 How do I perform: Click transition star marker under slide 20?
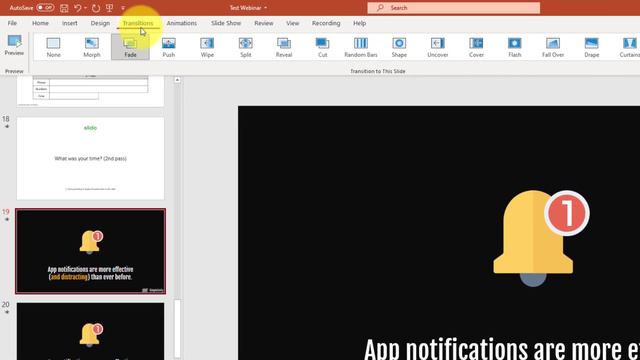coord(7,312)
